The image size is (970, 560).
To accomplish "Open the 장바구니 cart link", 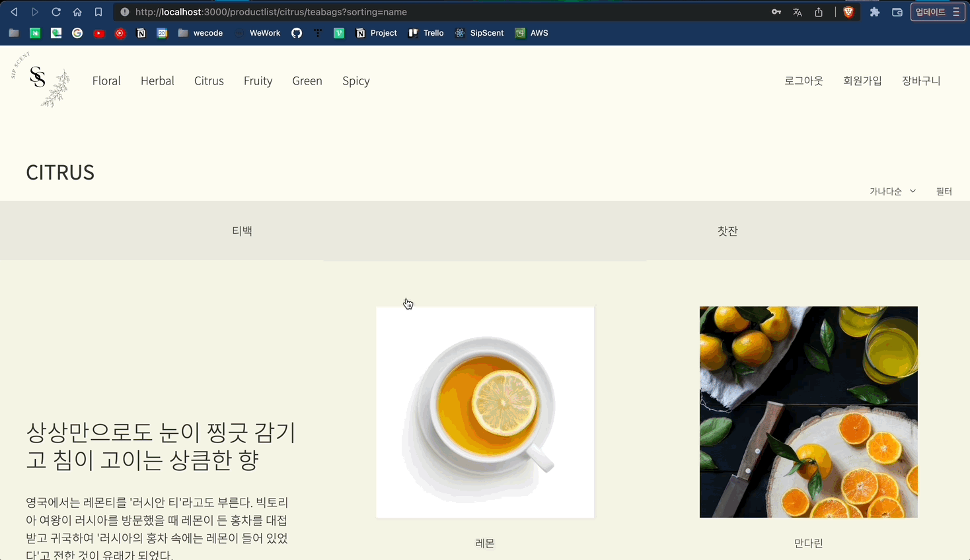I will pos(921,81).
